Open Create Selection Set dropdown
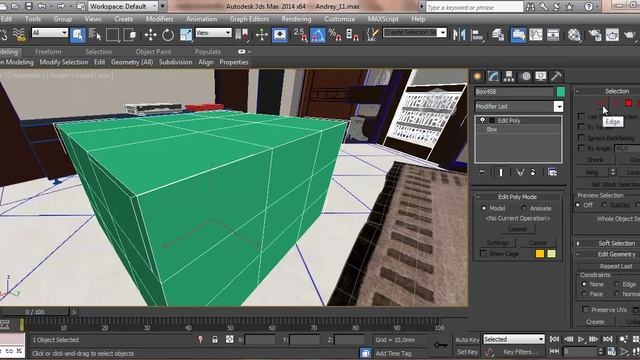Image resolution: width=640 pixels, height=360 pixels. coord(415,33)
